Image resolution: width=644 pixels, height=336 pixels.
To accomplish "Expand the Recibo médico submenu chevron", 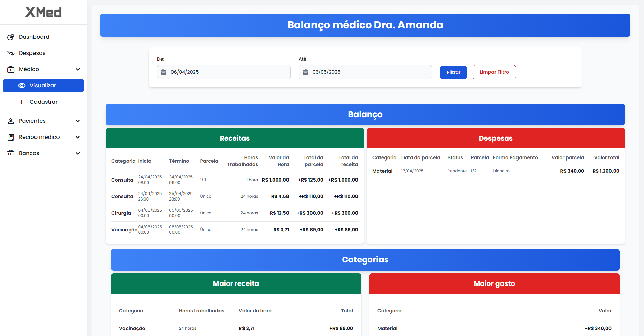I will [x=78, y=137].
